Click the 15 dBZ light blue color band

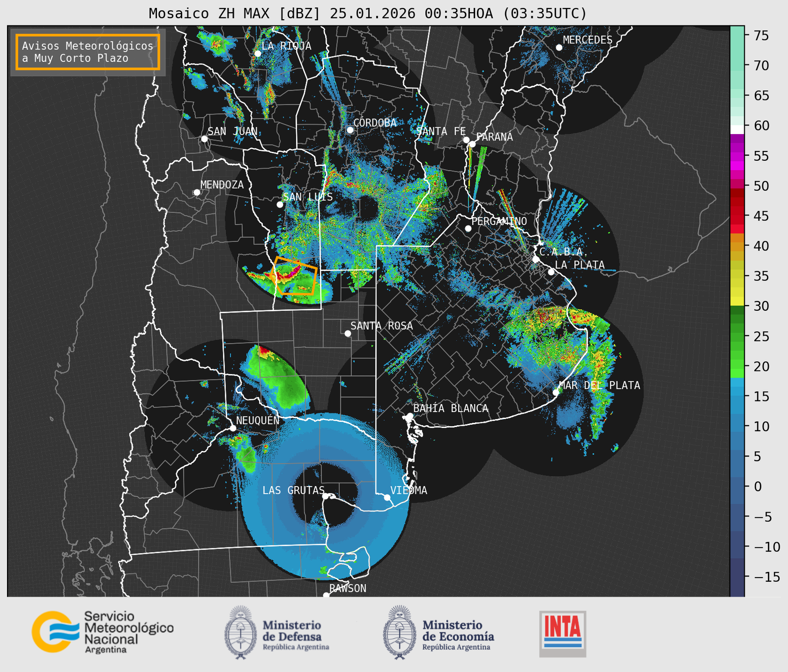click(x=737, y=392)
